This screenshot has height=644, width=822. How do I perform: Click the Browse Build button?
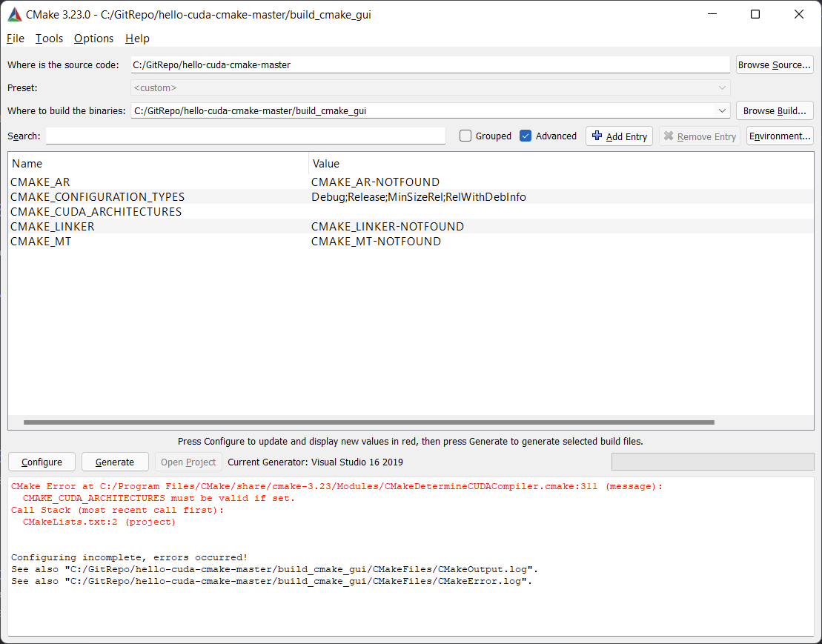774,110
